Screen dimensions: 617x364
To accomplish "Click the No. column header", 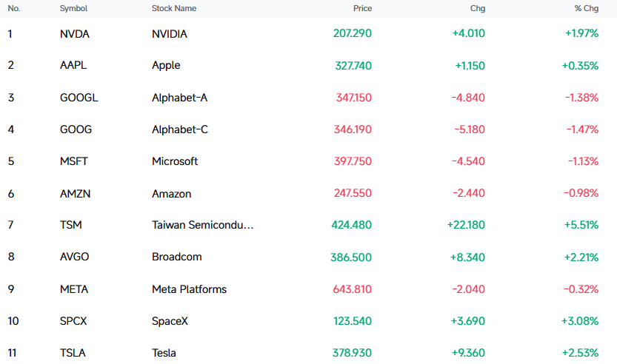I will [14, 8].
